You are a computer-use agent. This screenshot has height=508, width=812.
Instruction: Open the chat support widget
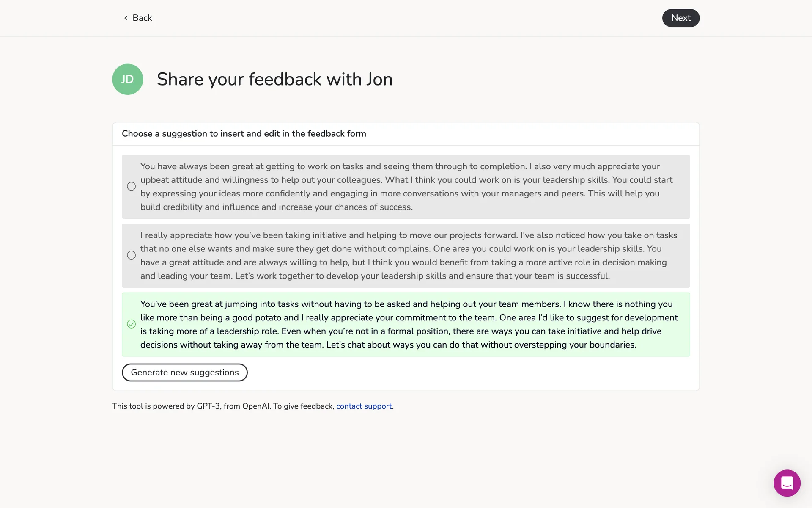[x=787, y=483]
